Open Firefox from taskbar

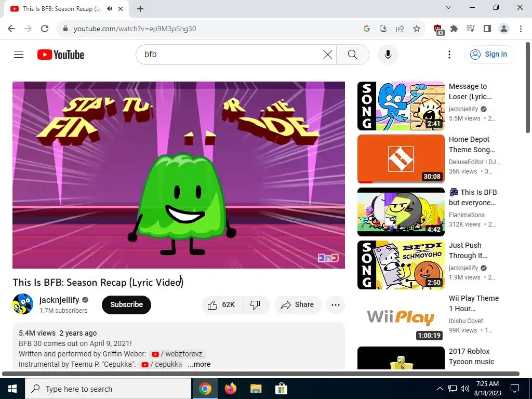click(x=230, y=389)
